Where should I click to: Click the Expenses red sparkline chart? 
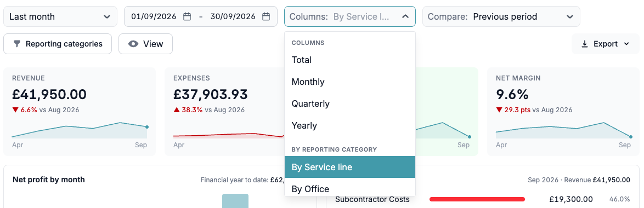click(x=228, y=135)
